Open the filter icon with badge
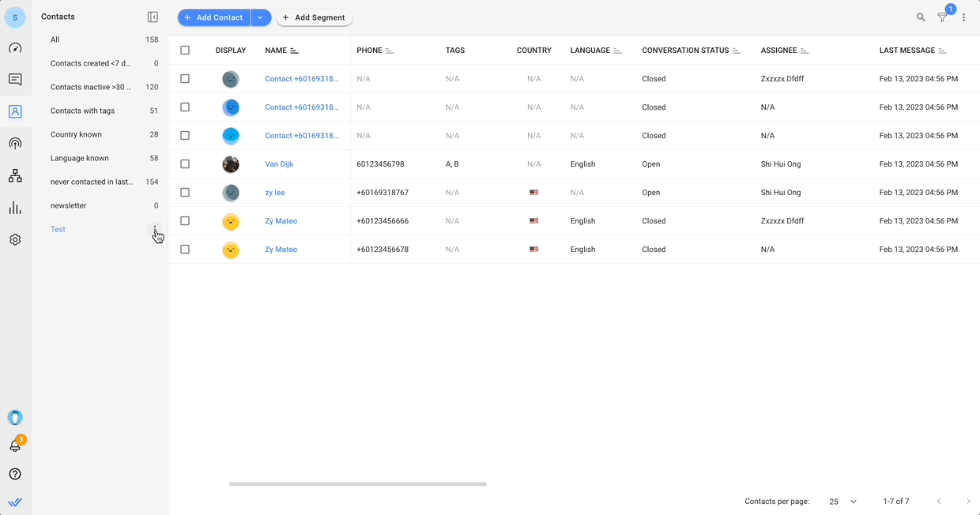The height and width of the screenshot is (515, 980). [x=942, y=17]
